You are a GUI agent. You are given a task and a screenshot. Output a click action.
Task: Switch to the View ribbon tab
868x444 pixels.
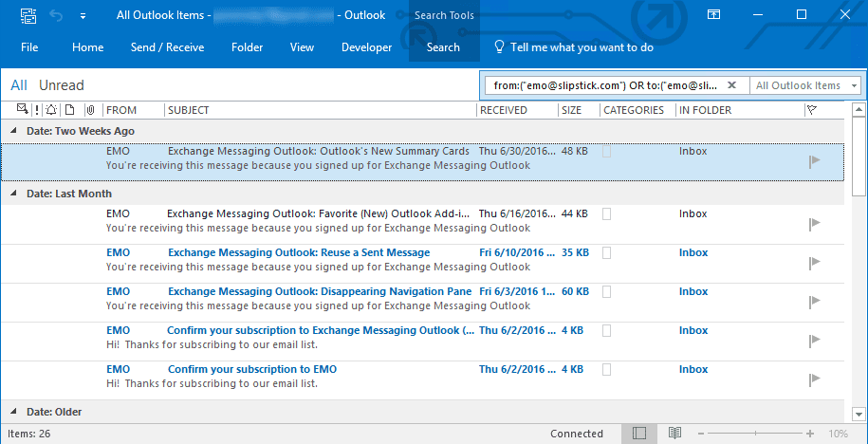(x=302, y=47)
